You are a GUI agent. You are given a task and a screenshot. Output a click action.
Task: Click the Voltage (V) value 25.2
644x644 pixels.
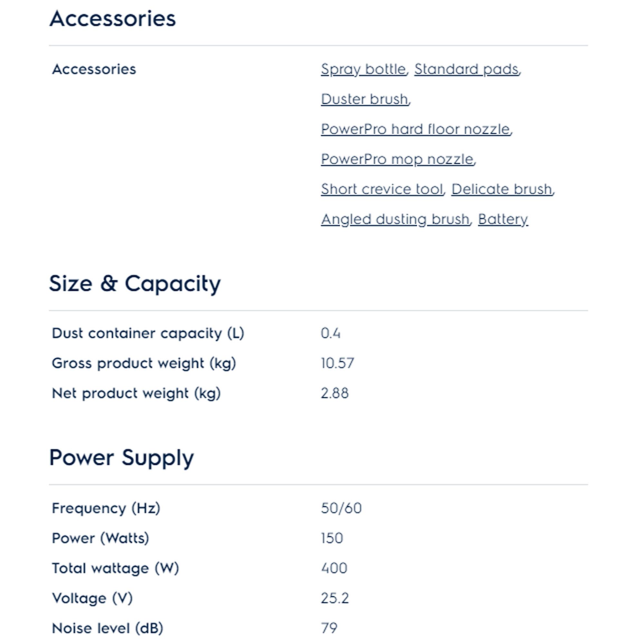coord(335,598)
